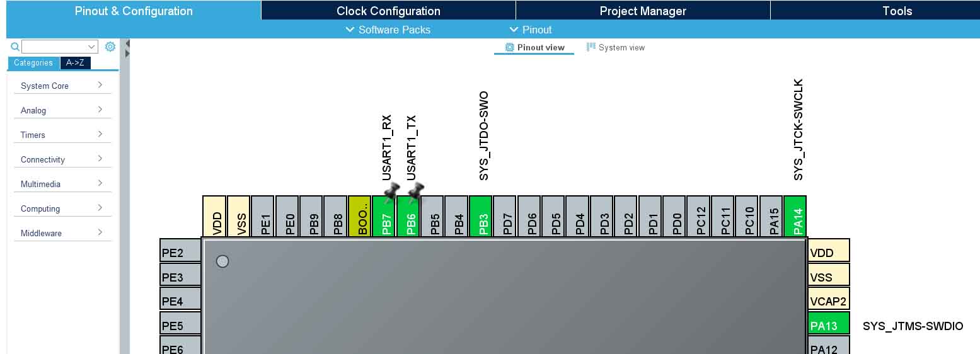
Task: Click the System view grid icon
Action: coord(591,47)
